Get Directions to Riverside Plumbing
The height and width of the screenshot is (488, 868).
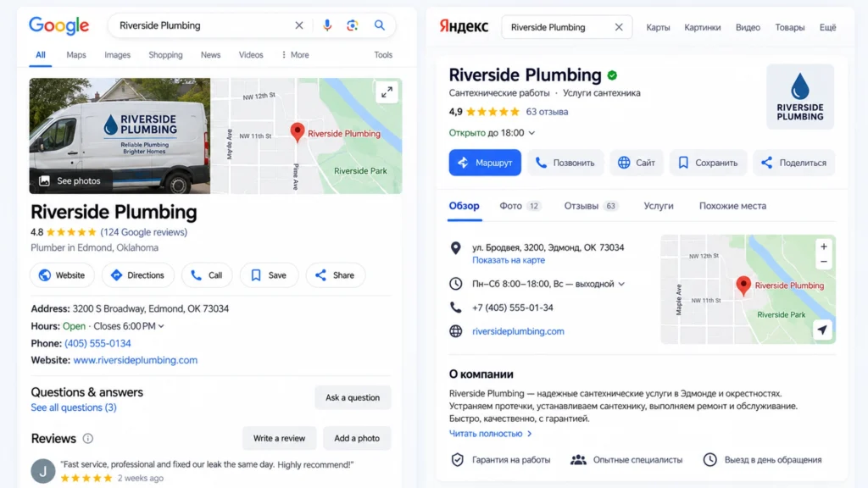(138, 275)
